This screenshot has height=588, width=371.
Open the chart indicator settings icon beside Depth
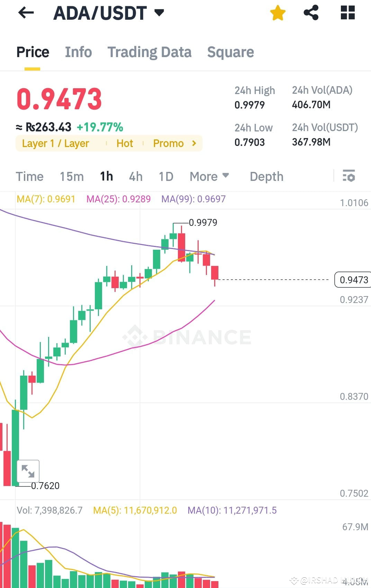[349, 176]
